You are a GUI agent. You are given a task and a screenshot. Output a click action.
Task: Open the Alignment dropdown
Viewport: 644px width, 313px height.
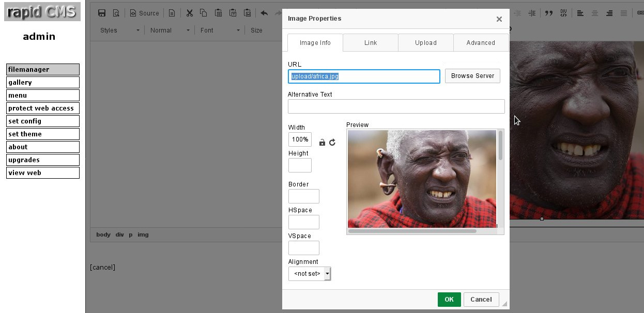(310, 274)
